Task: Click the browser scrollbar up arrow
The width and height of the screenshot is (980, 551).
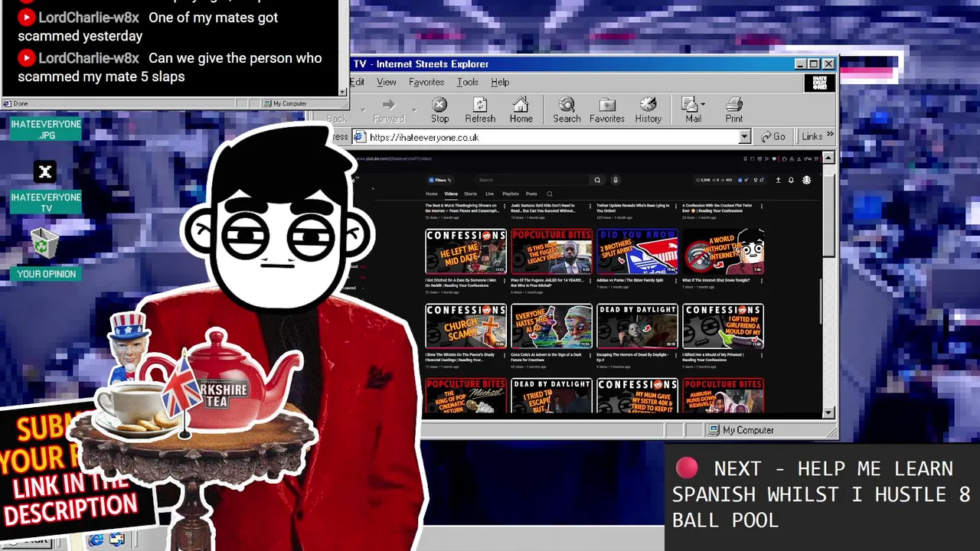Action: (828, 158)
